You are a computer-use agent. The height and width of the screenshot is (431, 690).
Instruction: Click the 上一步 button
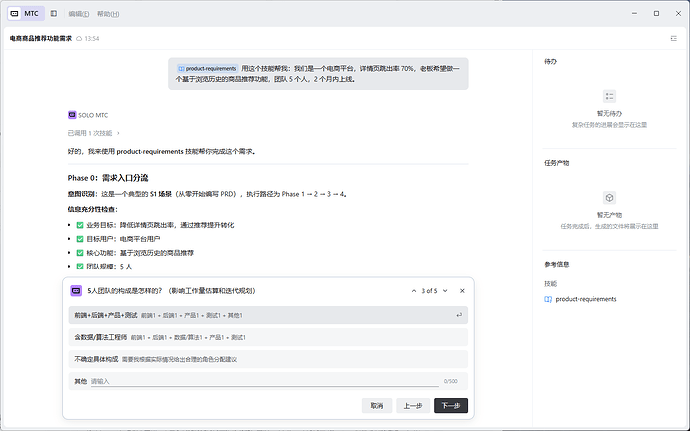pyautogui.click(x=413, y=405)
